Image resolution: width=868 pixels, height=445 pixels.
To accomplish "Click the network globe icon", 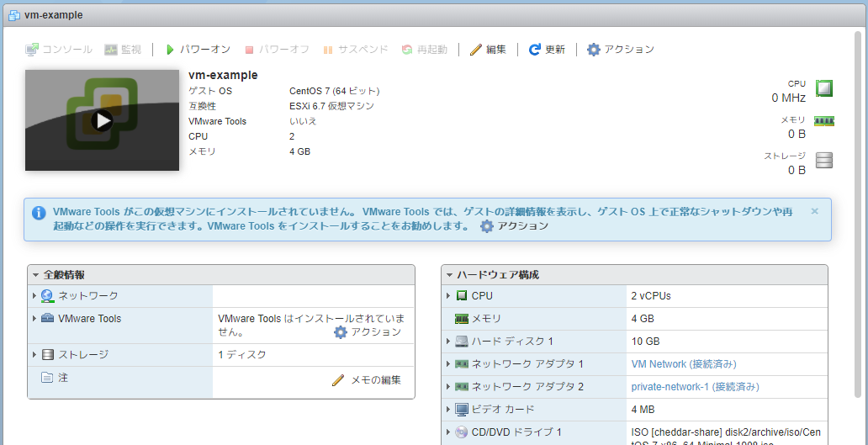I will pos(48,295).
